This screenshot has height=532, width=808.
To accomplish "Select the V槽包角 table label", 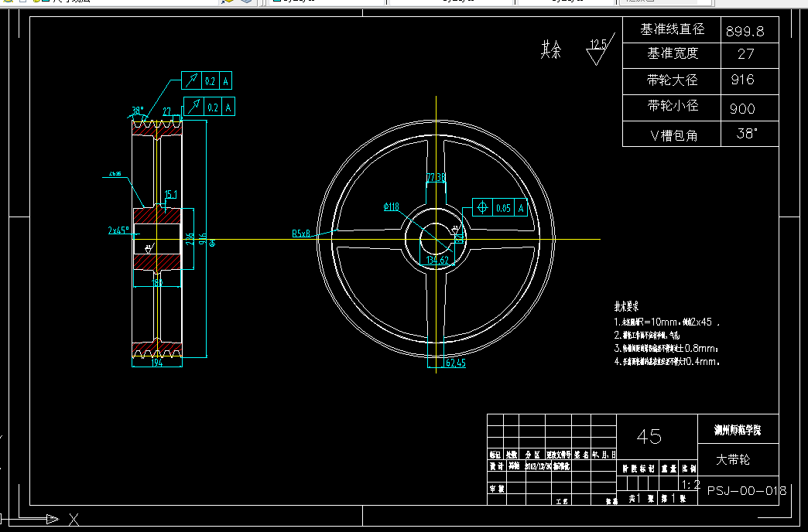I will point(674,135).
